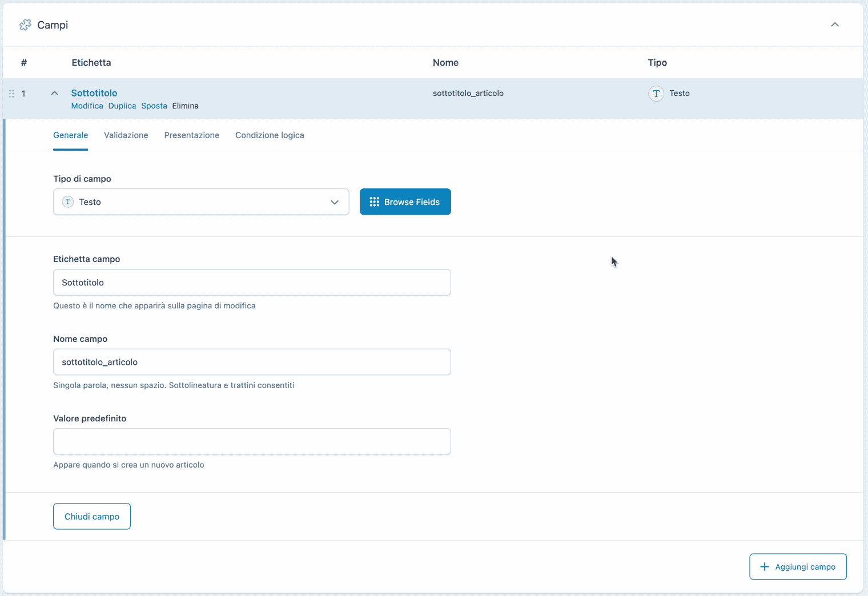The image size is (868, 596).
Task: Click the sottotitolo_articolo name cell
Action: click(468, 93)
